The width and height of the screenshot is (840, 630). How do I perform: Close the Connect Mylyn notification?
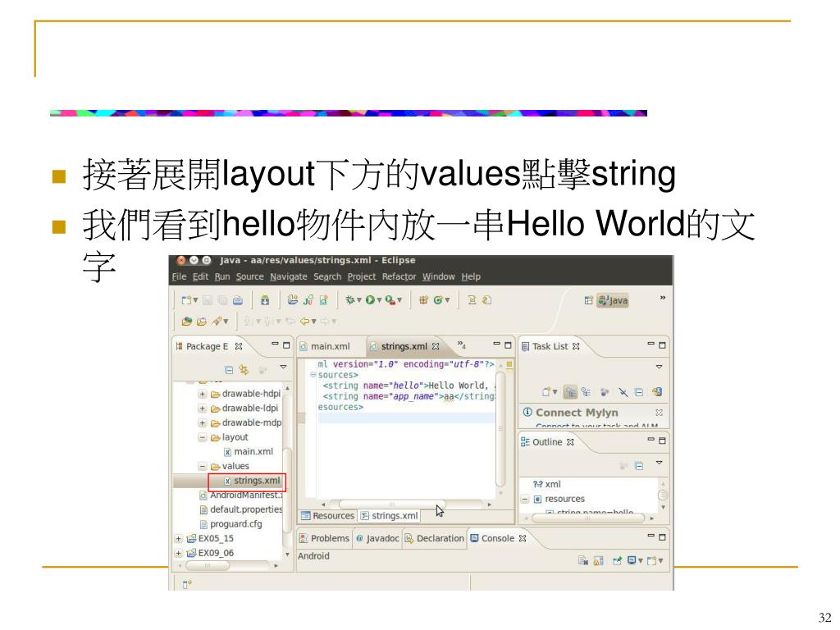coord(659,412)
